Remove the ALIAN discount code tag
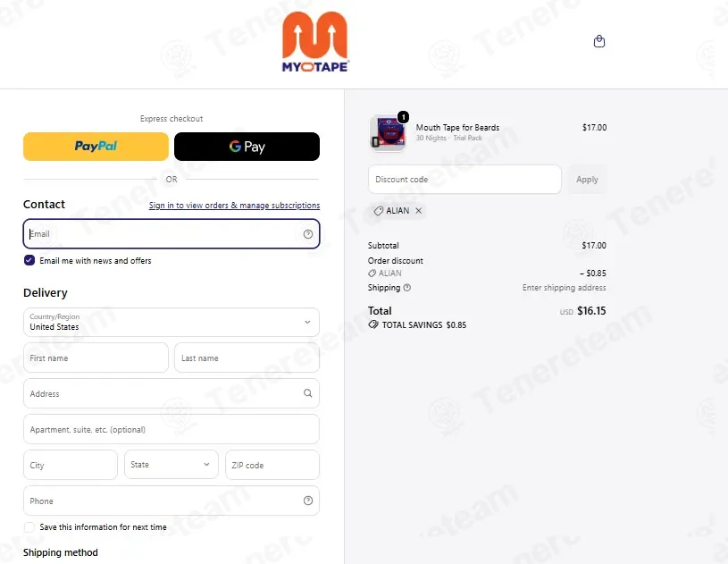This screenshot has height=564, width=728. (x=418, y=211)
